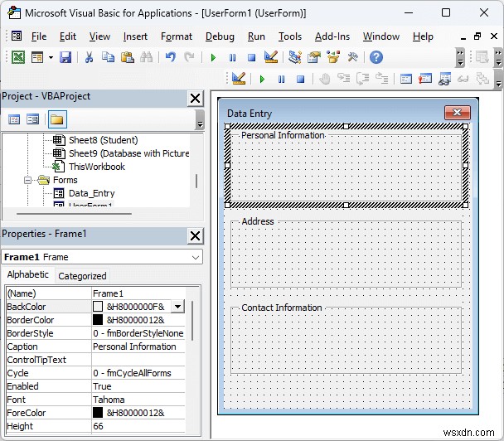Undo the last action with the Undo arrow
Screen dimensions: 504x441
point(171,57)
